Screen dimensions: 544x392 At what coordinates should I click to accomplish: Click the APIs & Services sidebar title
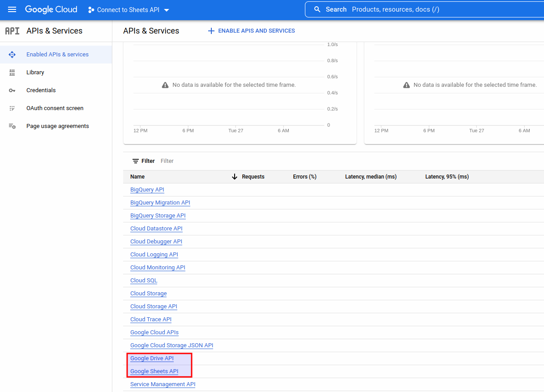(x=55, y=31)
